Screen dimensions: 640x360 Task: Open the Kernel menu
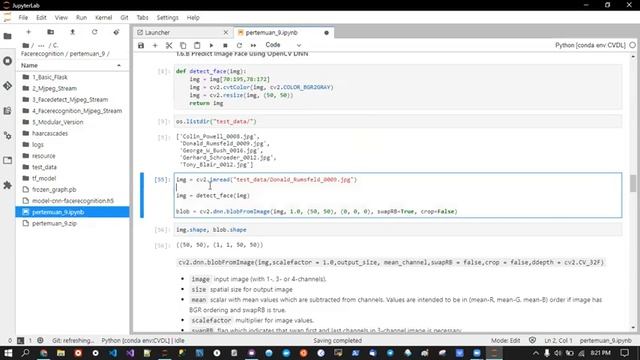(x=103, y=18)
